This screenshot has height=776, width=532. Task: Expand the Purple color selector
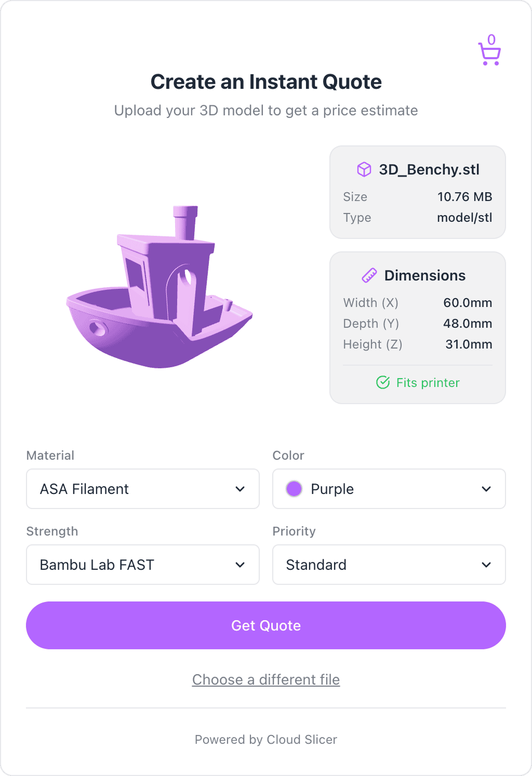coord(389,489)
